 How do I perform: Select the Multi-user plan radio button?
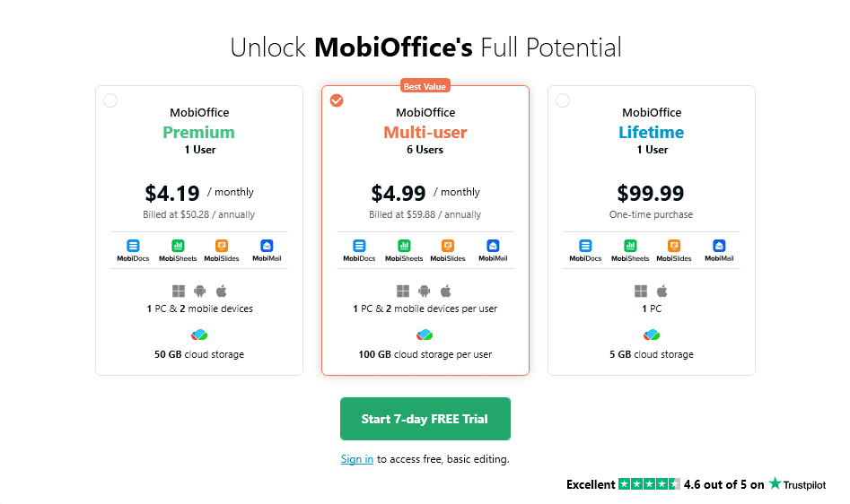(x=337, y=100)
